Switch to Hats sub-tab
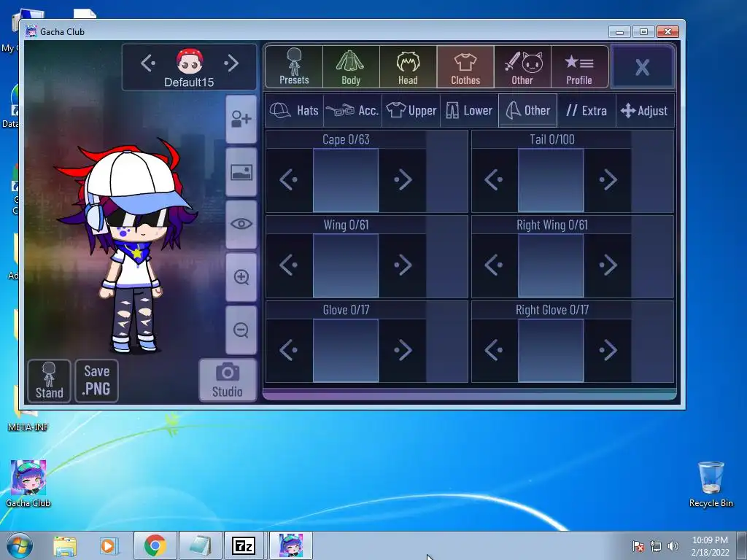747x560 pixels. [x=294, y=111]
